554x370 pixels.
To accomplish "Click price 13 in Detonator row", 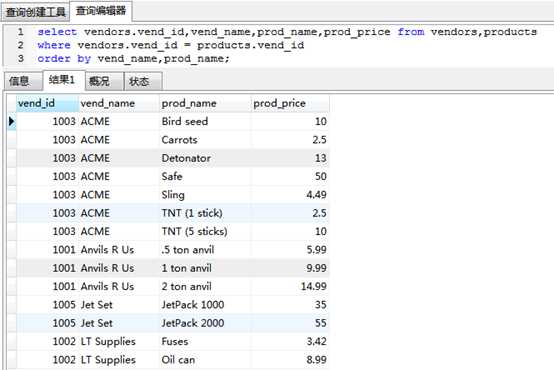I will click(x=290, y=158).
